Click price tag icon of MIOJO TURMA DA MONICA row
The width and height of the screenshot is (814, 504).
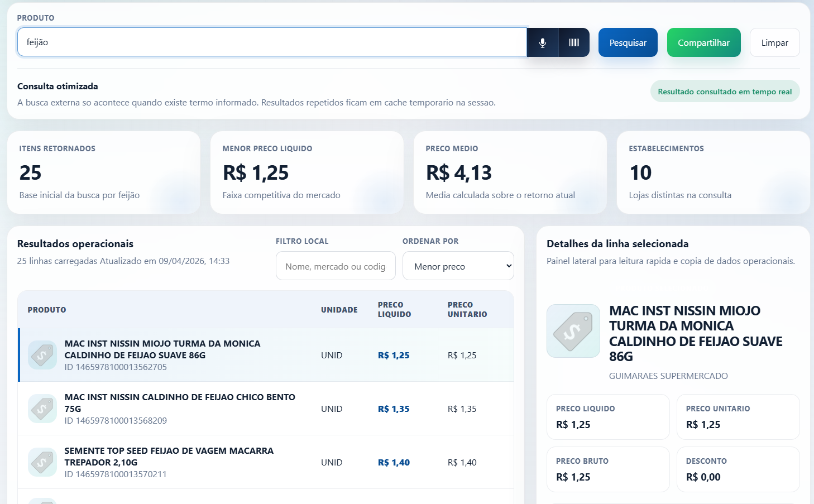point(42,355)
